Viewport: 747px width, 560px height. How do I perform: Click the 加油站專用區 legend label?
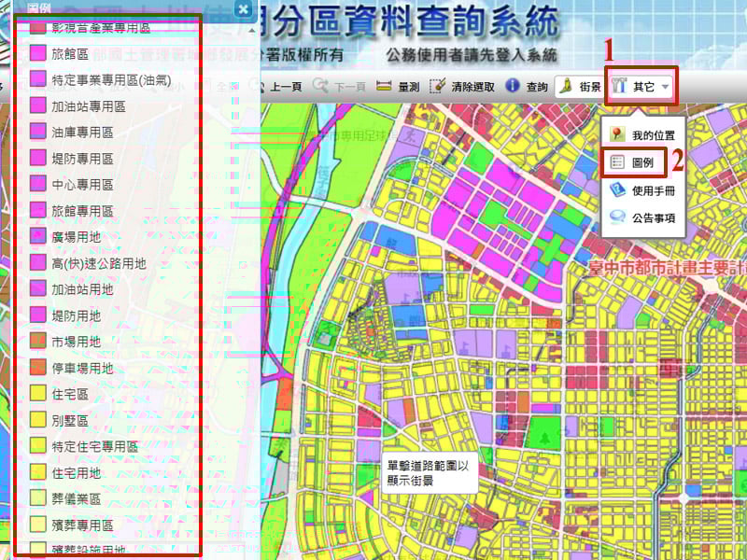point(88,106)
